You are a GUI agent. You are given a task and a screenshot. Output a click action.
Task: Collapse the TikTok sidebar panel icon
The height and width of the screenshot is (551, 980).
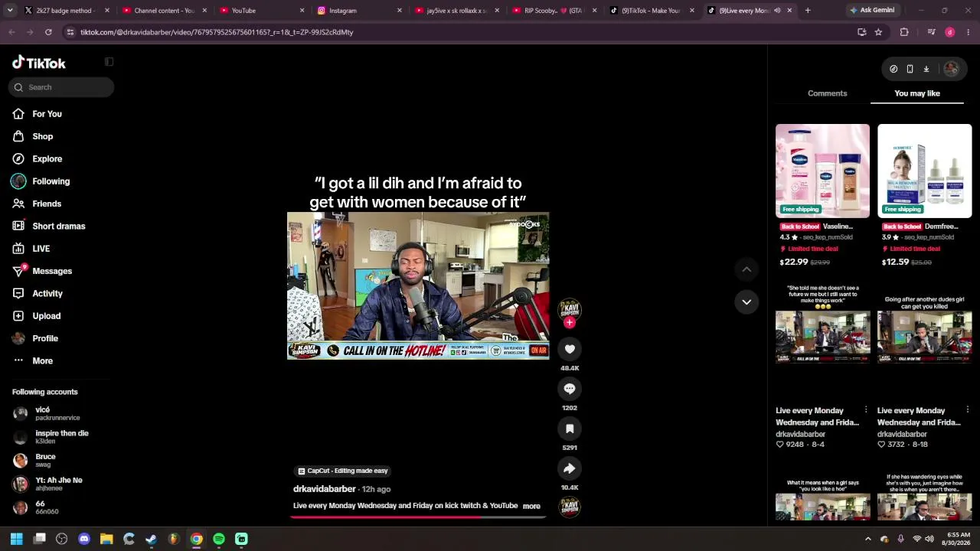[109, 62]
